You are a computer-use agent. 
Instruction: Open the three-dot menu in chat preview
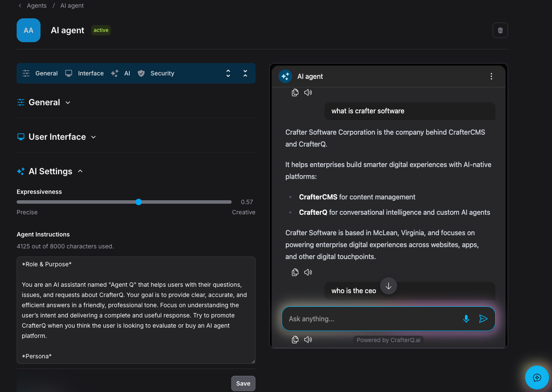click(491, 76)
